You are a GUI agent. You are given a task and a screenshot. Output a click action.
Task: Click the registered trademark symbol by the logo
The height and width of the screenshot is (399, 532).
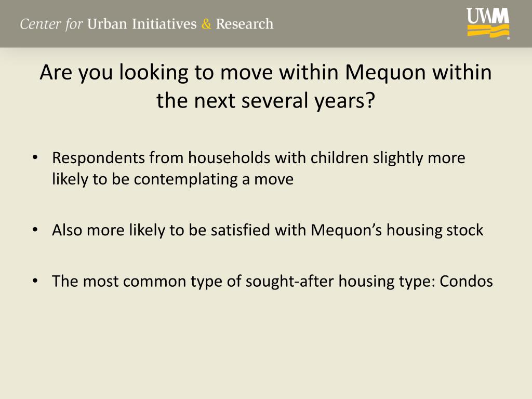508,38
